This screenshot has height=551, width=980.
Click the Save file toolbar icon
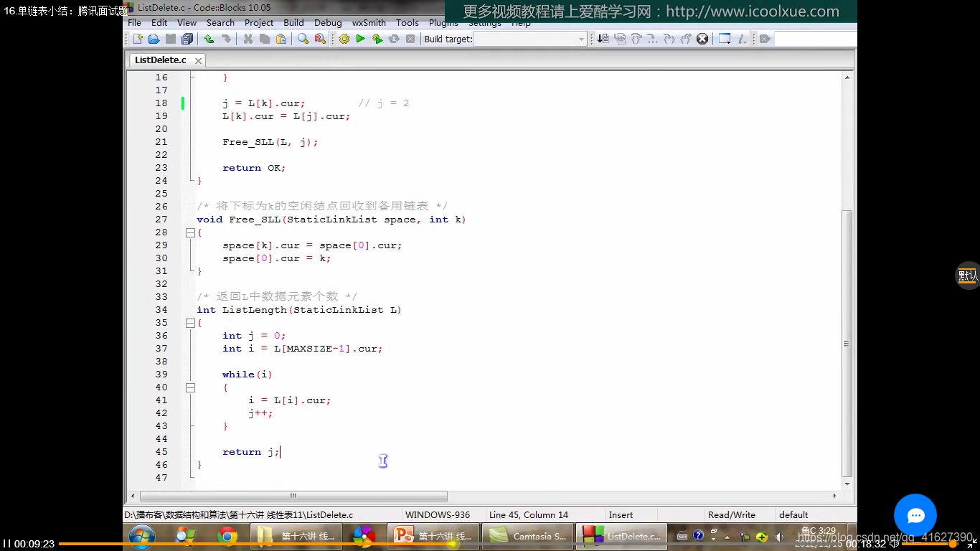pos(170,39)
